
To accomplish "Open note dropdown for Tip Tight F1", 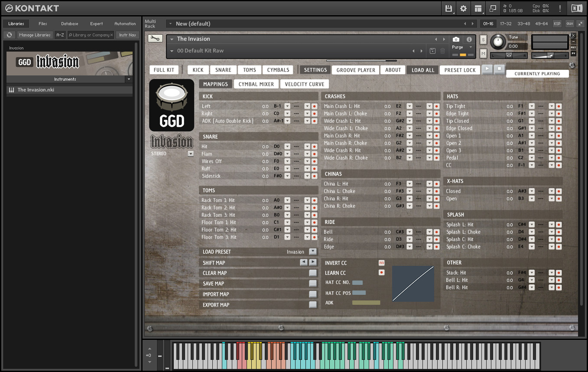I will pos(531,106).
